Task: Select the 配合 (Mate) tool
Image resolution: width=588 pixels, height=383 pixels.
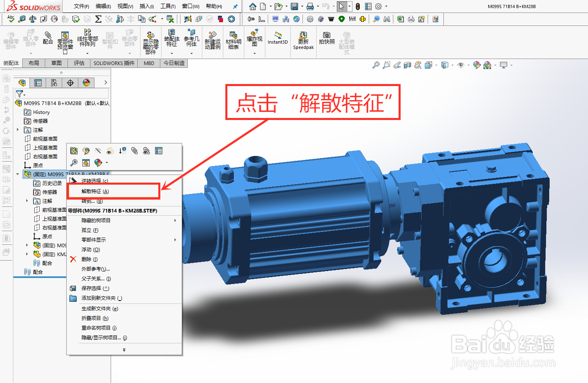Action: pos(48,39)
